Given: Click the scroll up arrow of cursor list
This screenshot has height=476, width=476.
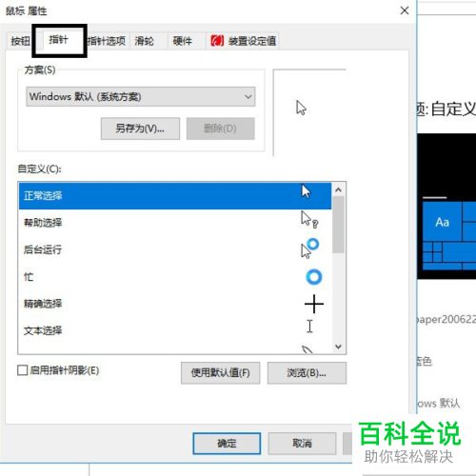Looking at the screenshot, I should (x=338, y=189).
